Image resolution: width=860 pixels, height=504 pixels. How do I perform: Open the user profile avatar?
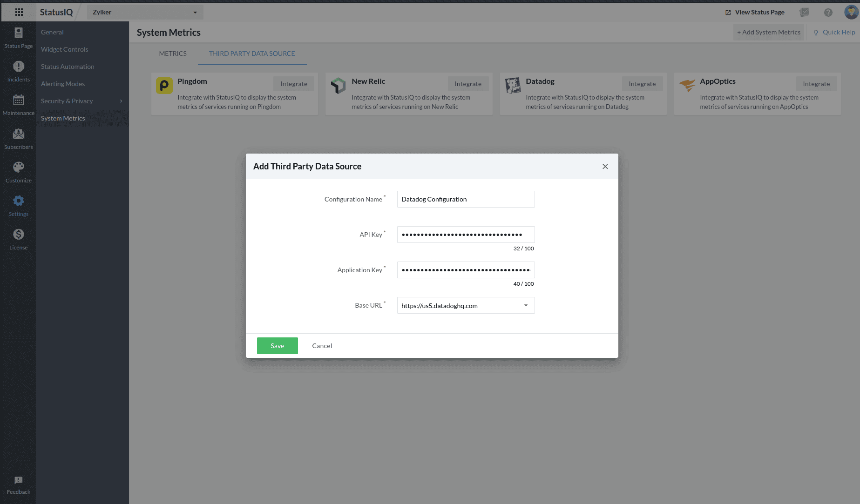click(x=851, y=12)
